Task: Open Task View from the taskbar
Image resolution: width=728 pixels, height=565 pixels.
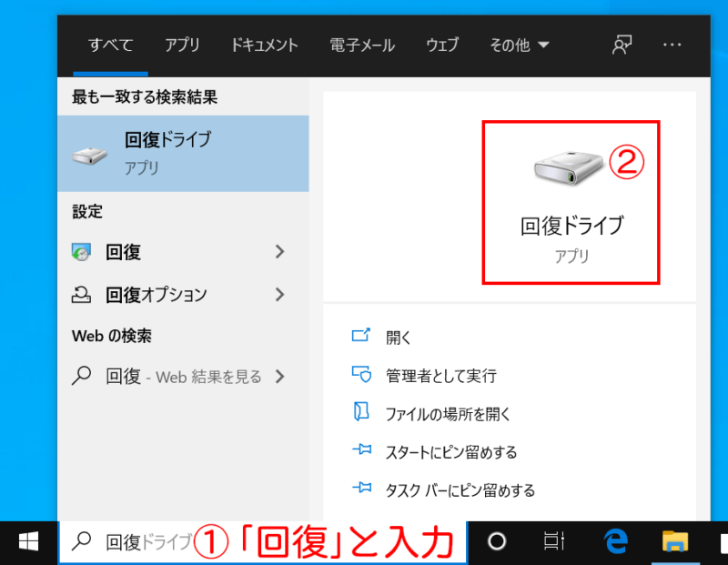Action: pyautogui.click(x=553, y=541)
